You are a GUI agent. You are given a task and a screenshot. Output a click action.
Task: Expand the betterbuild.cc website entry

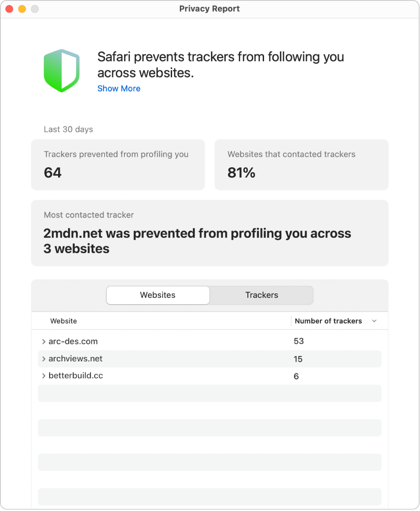[44, 376]
